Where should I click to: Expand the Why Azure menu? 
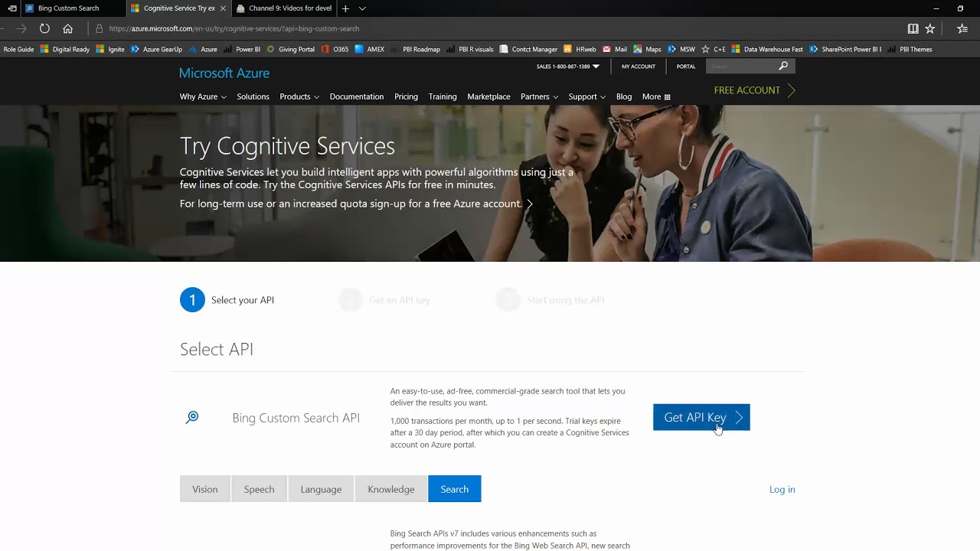point(203,97)
